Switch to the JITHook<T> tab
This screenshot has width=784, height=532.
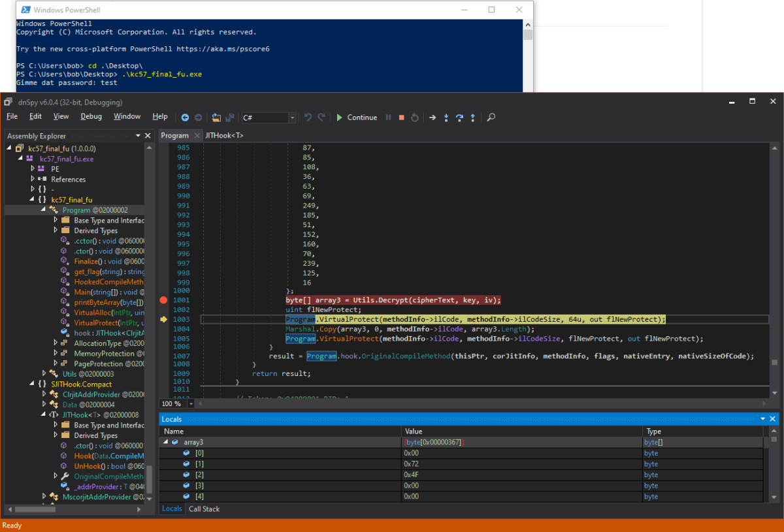(x=224, y=135)
